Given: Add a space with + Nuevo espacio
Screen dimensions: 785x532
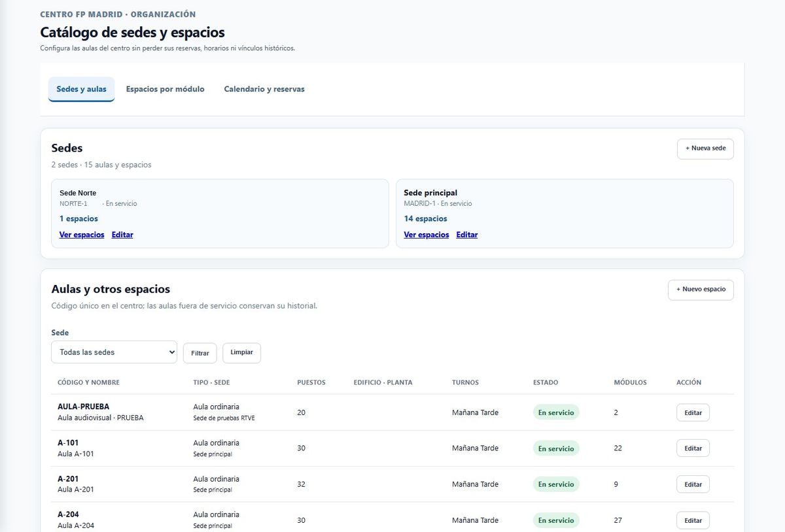Looking at the screenshot, I should pyautogui.click(x=701, y=290).
